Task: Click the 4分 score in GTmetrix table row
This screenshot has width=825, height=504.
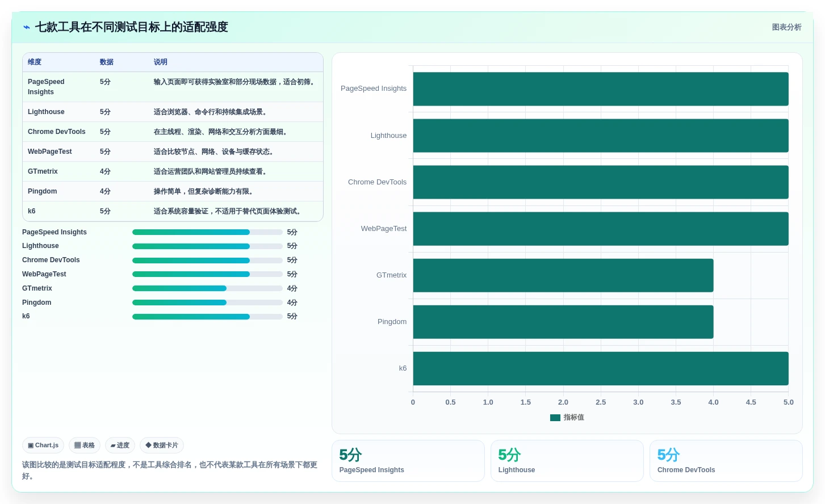Action: [x=105, y=171]
